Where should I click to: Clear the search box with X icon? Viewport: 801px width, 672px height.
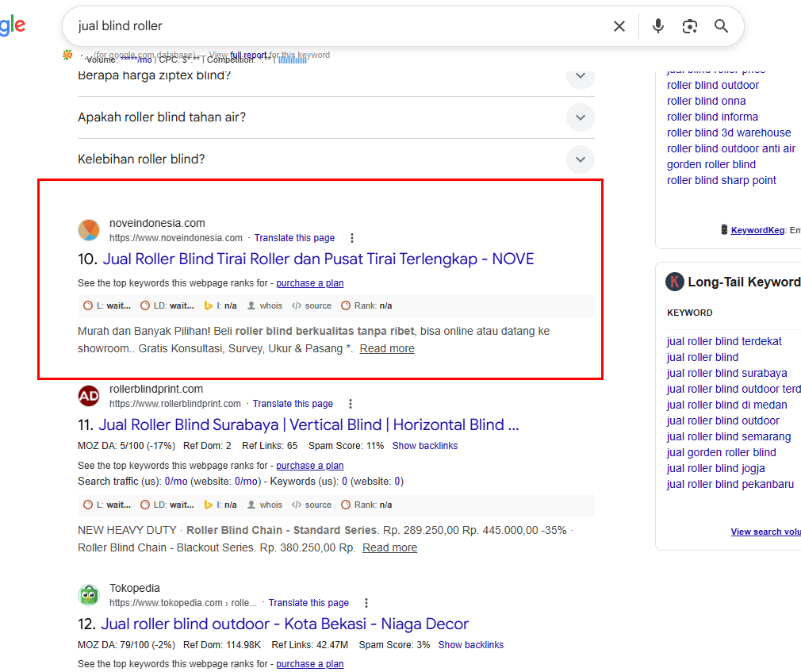point(619,26)
